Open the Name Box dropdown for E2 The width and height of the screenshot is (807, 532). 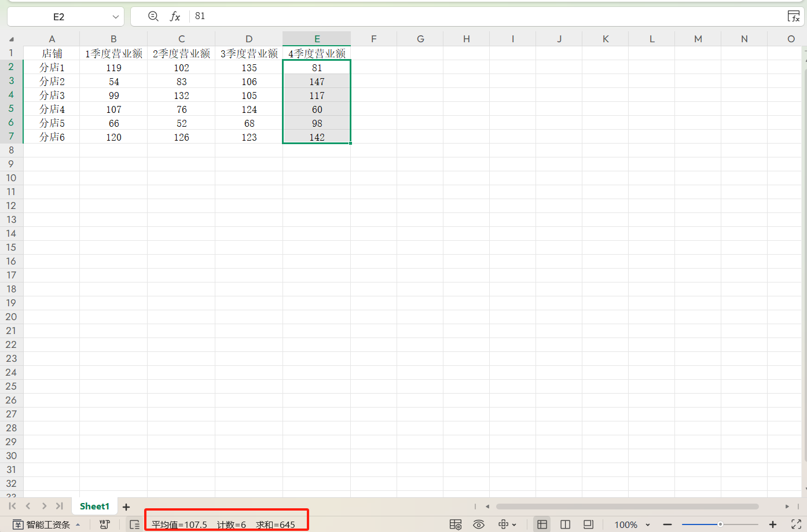tap(116, 17)
